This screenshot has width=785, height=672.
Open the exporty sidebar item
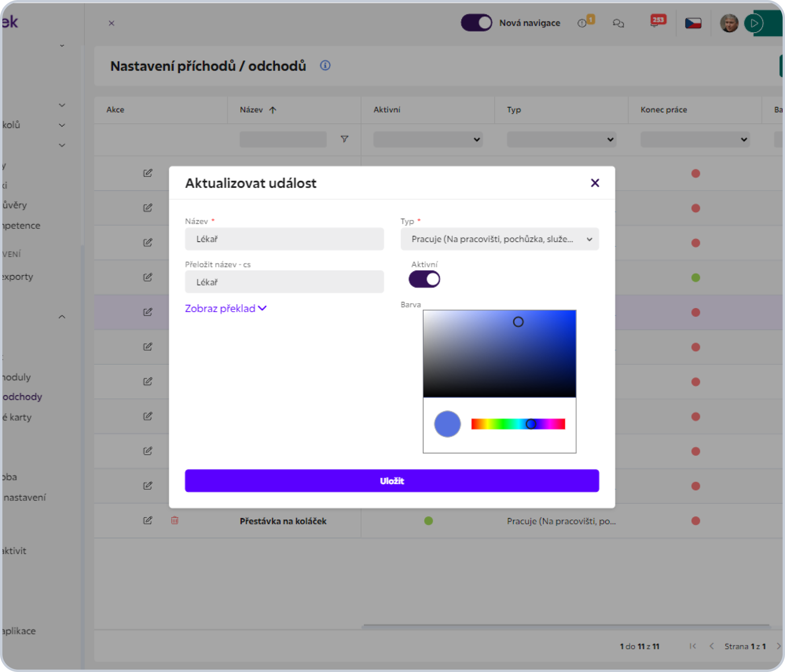(18, 277)
